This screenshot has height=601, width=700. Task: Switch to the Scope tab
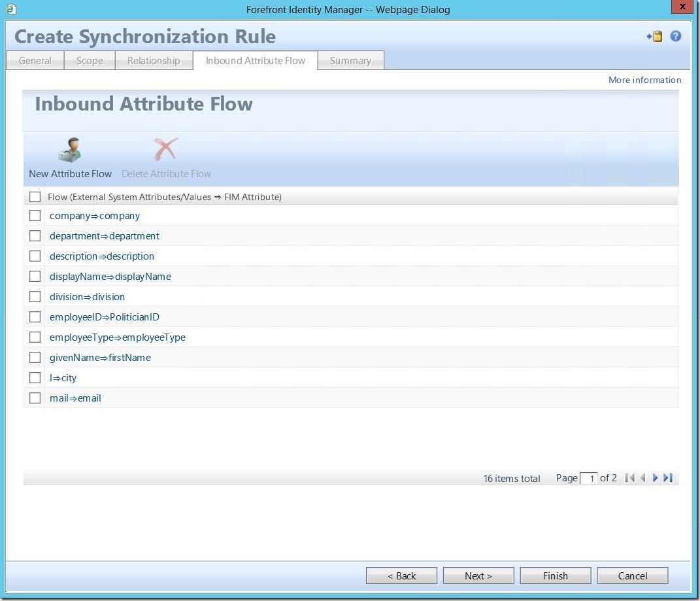tap(90, 60)
